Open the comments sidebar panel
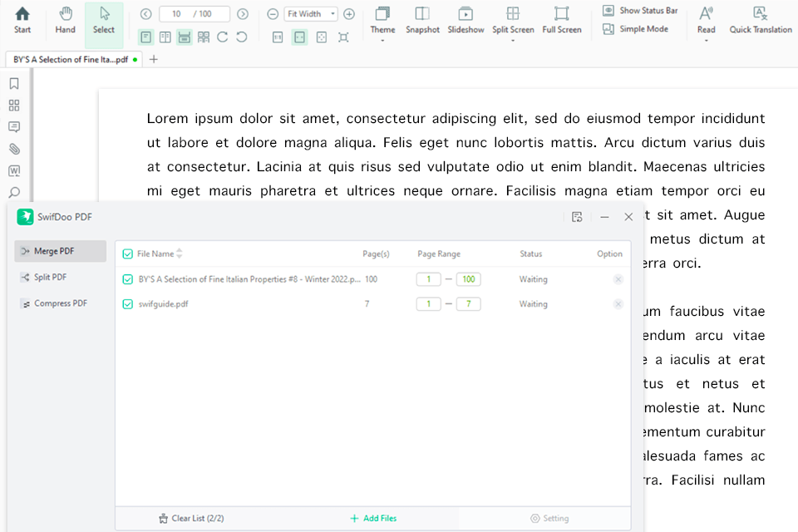 (14, 126)
